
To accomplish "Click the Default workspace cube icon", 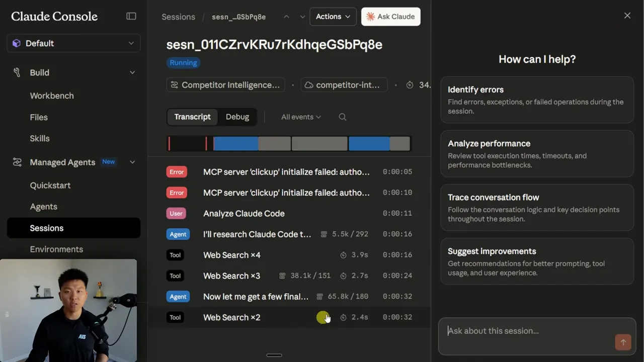I will [17, 43].
